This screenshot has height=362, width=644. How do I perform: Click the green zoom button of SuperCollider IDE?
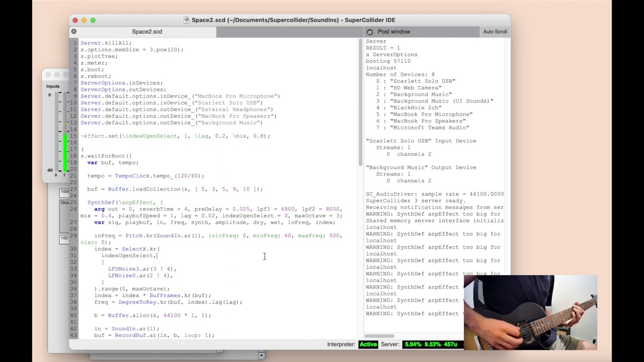coord(93,20)
